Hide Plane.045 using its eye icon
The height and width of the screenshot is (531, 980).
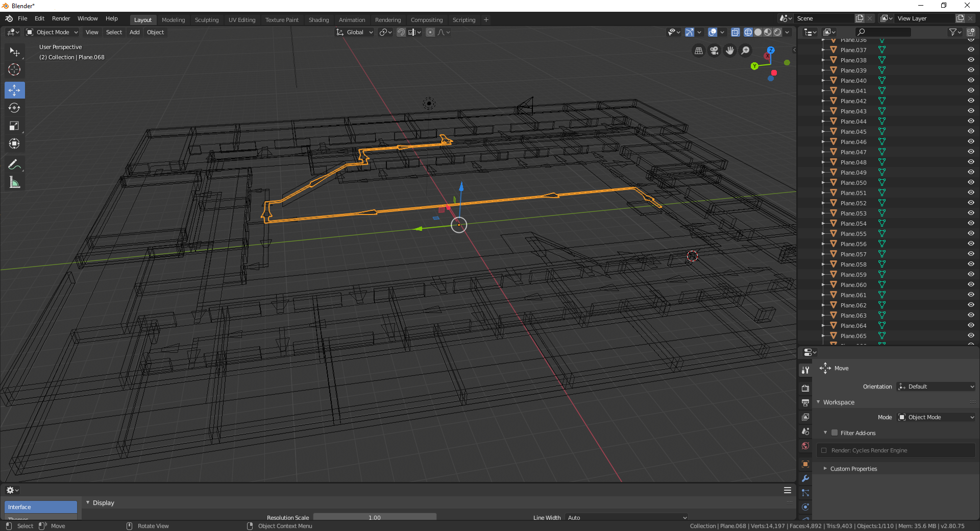point(970,131)
